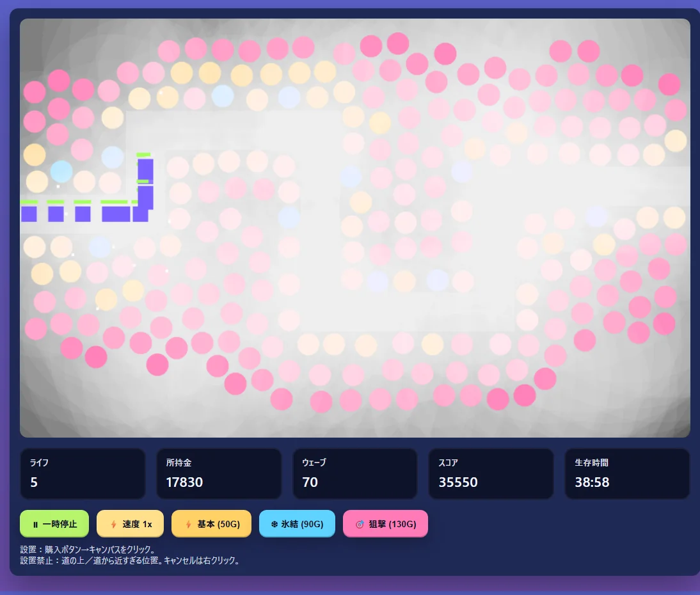Screen dimensions: 700x595
Task: Toggle game speed via 速度 1x
Action: click(130, 524)
